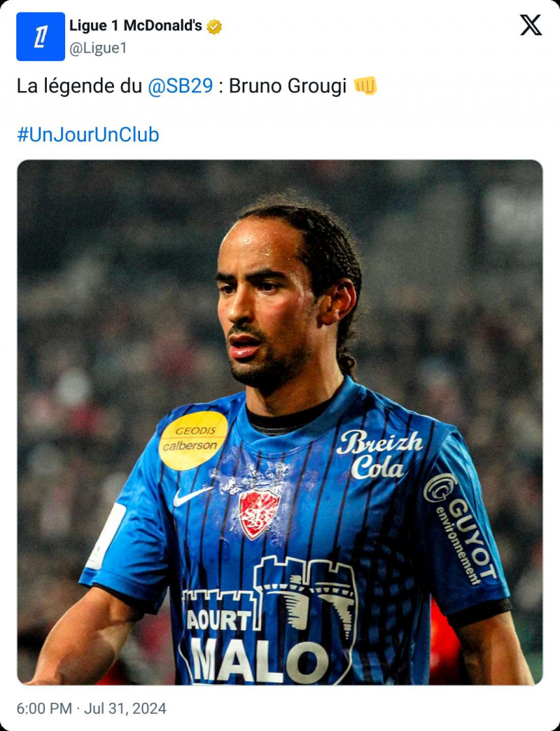Image resolution: width=560 pixels, height=731 pixels.
Task: Click the Geodis Calberson yellow badge
Action: tap(193, 440)
